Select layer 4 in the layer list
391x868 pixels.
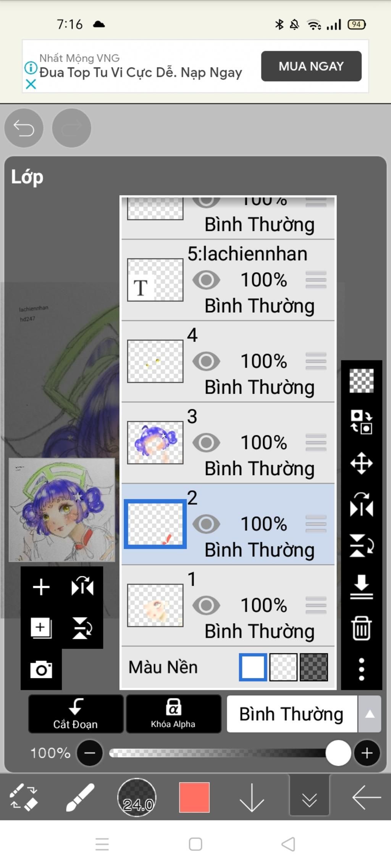coord(228,361)
